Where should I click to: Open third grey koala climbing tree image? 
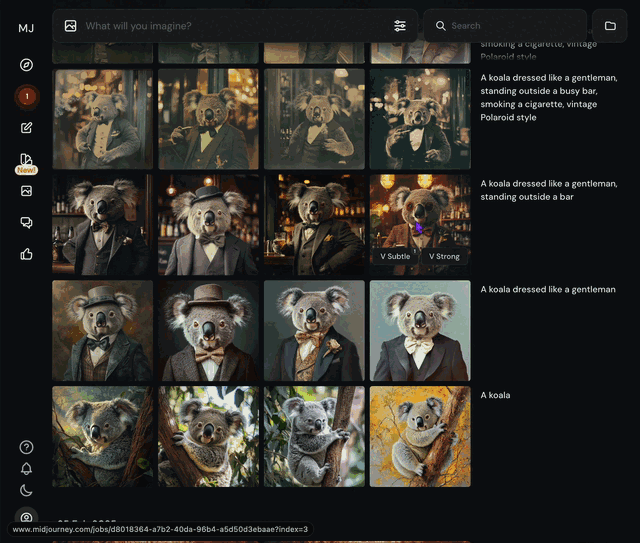(314, 436)
